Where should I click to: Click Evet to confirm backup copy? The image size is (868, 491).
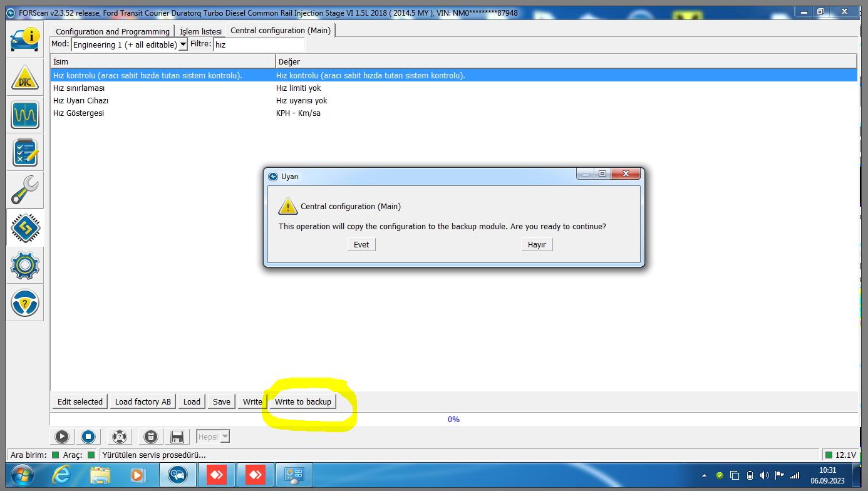tap(361, 245)
